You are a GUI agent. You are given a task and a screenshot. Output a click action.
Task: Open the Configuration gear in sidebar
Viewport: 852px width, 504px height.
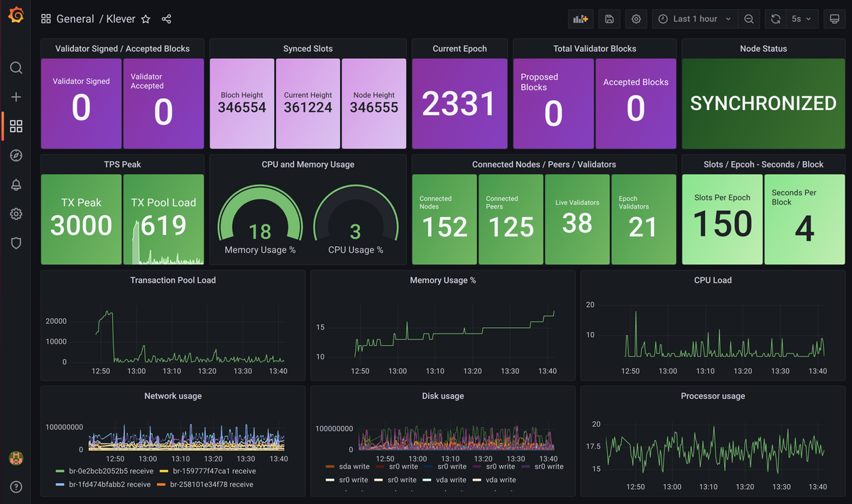click(16, 214)
